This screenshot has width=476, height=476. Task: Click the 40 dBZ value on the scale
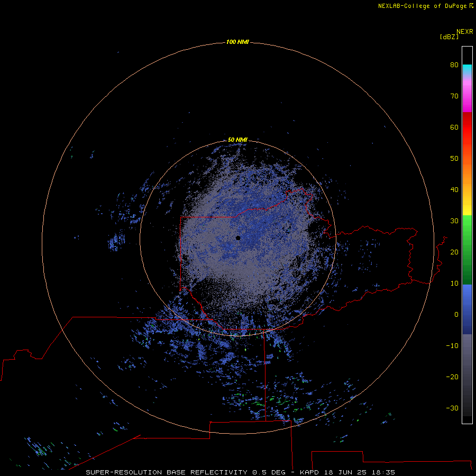[x=454, y=190]
